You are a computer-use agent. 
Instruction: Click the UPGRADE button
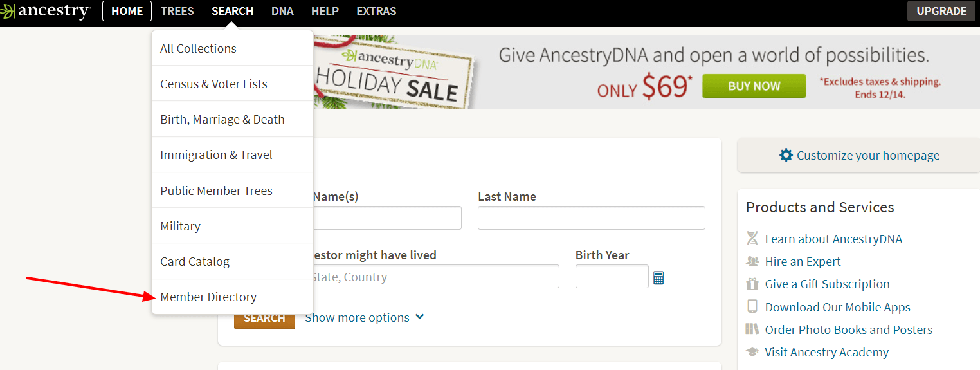[941, 11]
